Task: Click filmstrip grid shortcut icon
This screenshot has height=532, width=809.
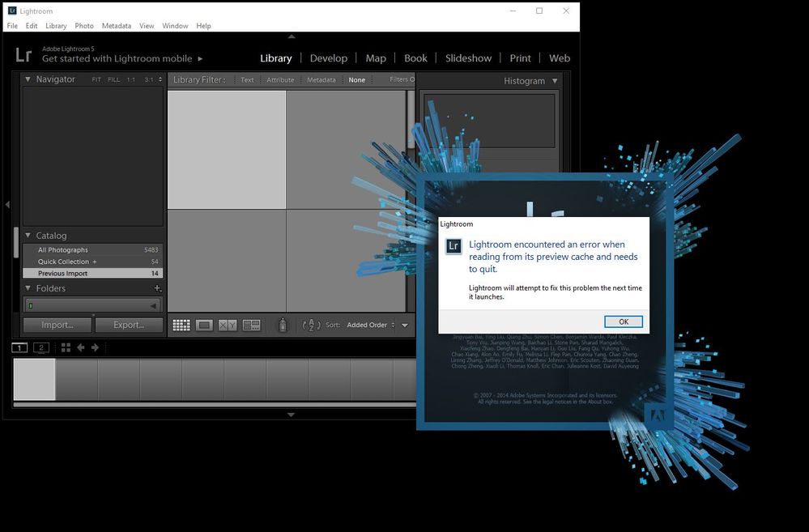Action: [x=66, y=348]
